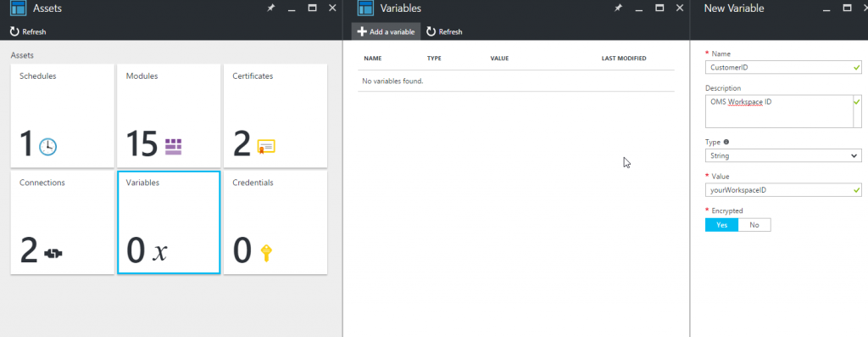Refresh the Assets blade
The width and height of the screenshot is (868, 337).
pos(28,31)
